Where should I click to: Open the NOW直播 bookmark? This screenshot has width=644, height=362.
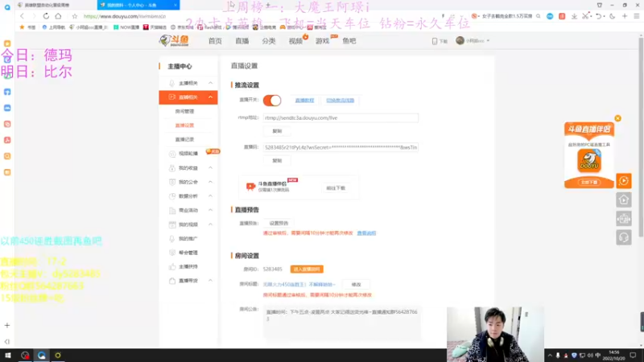tap(126, 27)
